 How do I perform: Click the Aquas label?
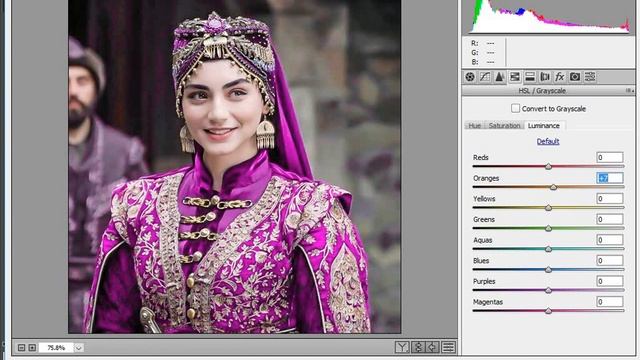(482, 240)
